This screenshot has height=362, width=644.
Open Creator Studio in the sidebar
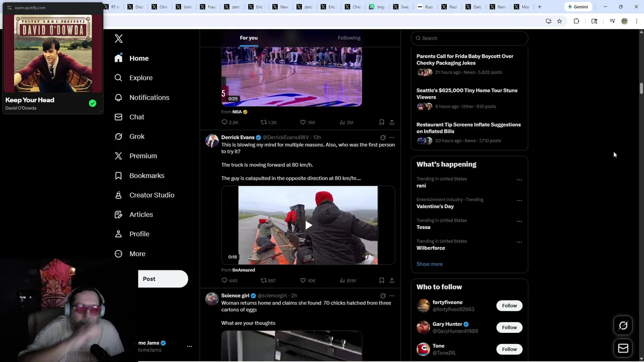tap(144, 195)
